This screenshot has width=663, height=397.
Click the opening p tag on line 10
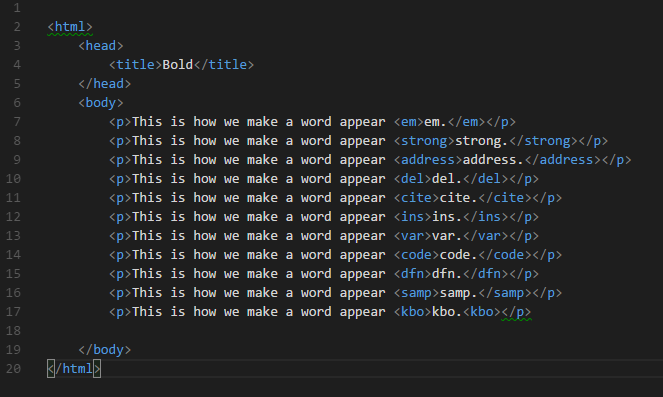pos(120,179)
